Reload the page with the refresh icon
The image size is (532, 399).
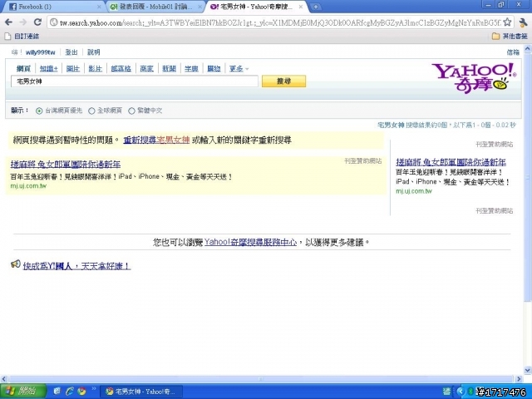pyautogui.click(x=37, y=22)
